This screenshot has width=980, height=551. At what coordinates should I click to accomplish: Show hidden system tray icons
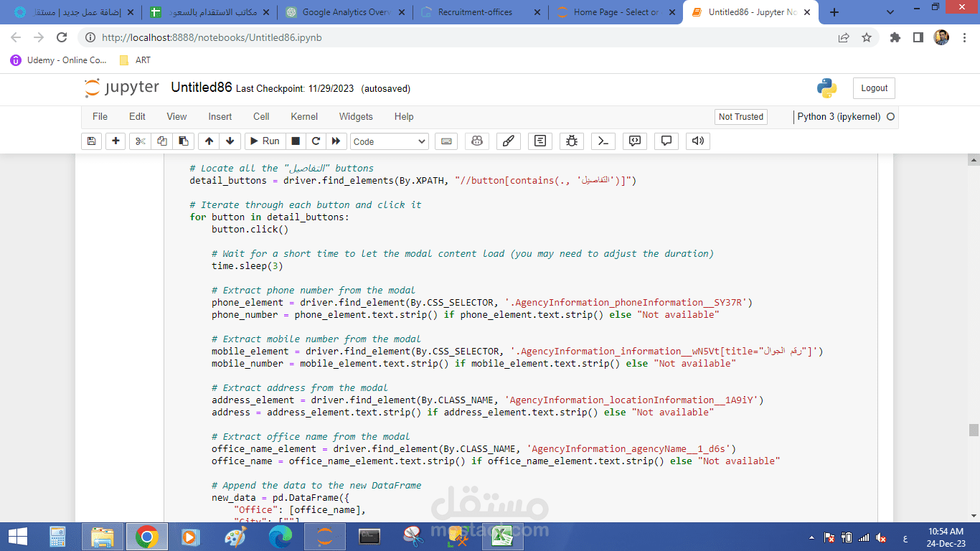811,537
